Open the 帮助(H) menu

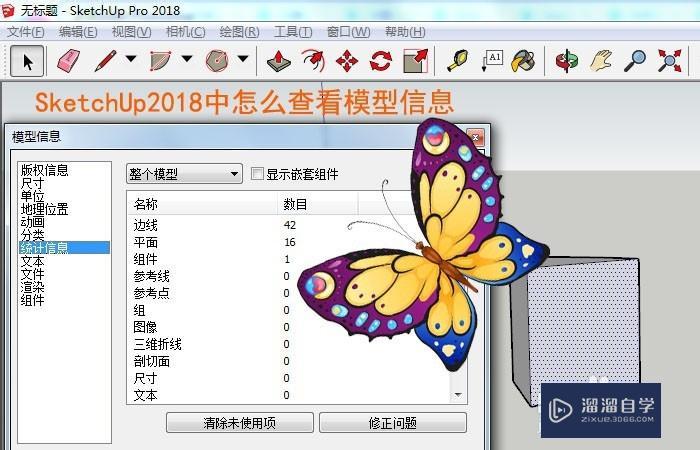coord(405,32)
